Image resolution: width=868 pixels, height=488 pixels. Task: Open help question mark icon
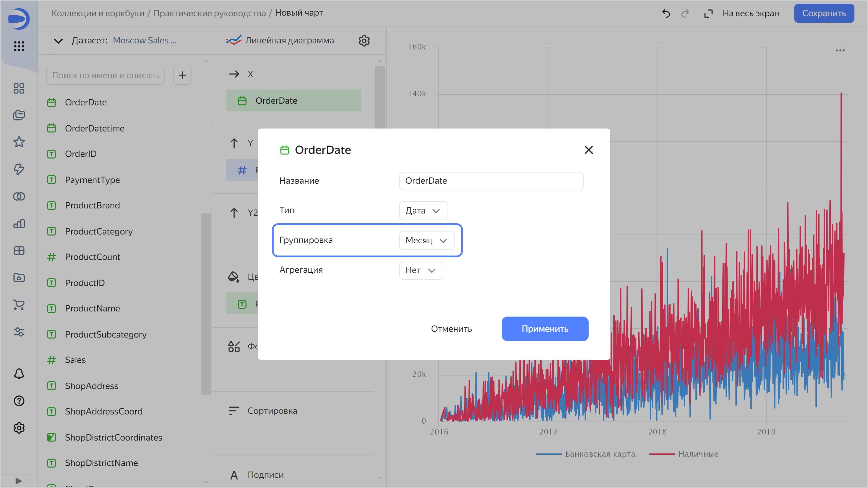(19, 401)
